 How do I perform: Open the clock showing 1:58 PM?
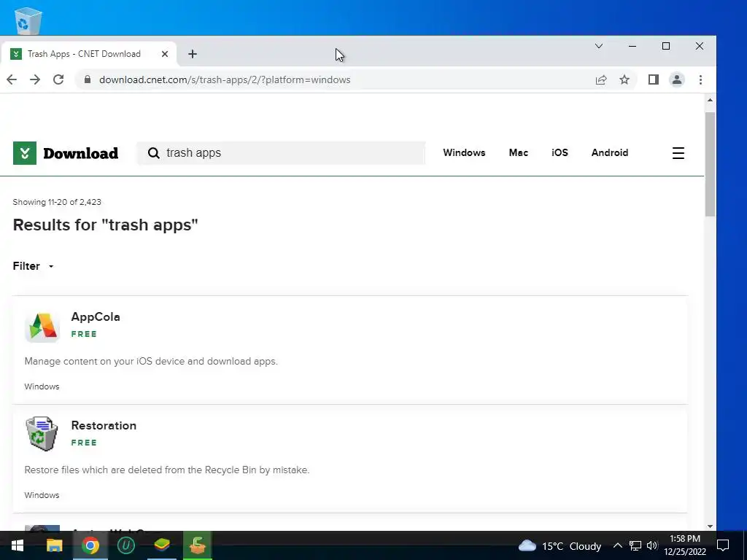(x=685, y=545)
